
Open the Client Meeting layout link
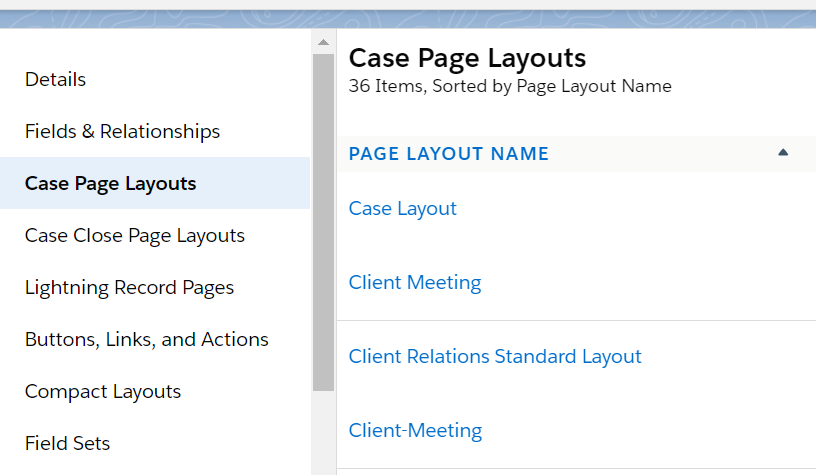point(415,282)
